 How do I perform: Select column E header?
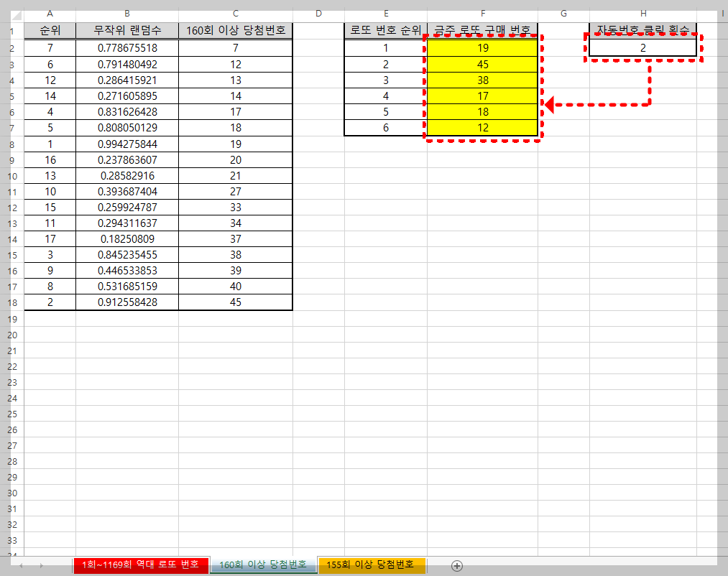(386, 14)
